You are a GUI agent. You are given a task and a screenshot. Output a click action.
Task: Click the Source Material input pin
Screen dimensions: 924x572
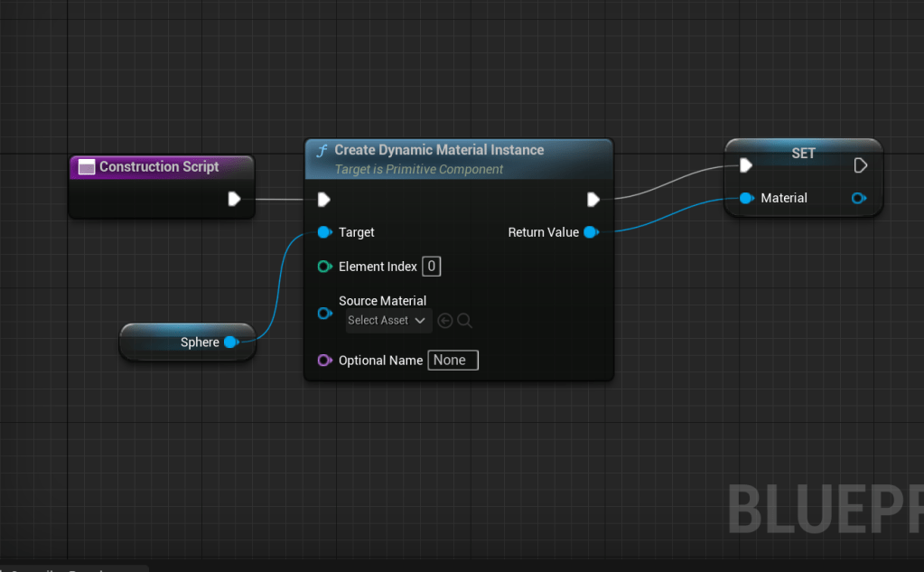point(324,314)
